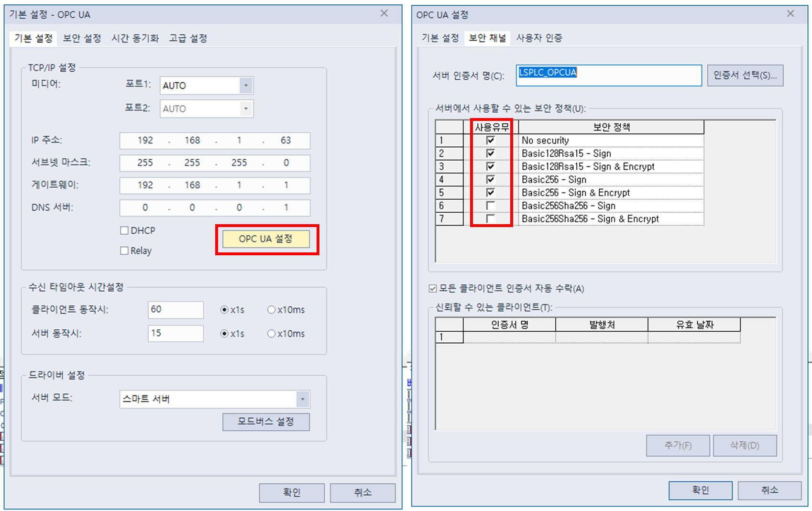
Task: Click the 추가(F) button
Action: tap(678, 445)
